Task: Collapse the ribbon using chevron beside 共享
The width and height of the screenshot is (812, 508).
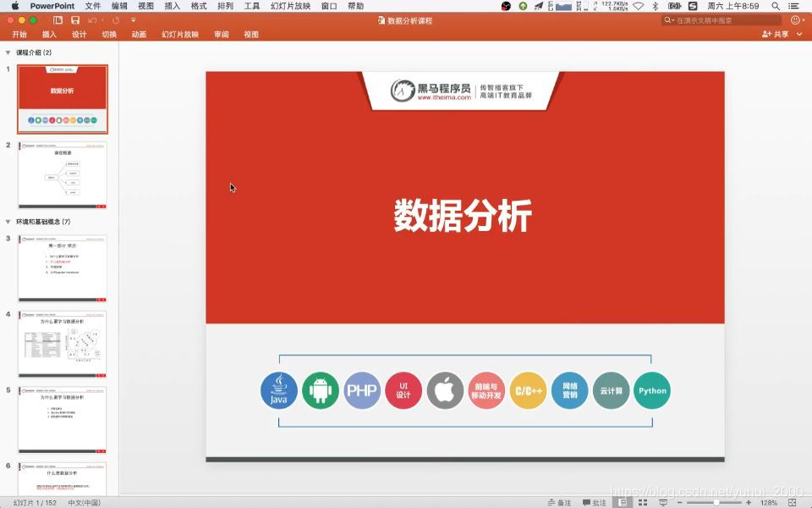Action: [x=799, y=34]
